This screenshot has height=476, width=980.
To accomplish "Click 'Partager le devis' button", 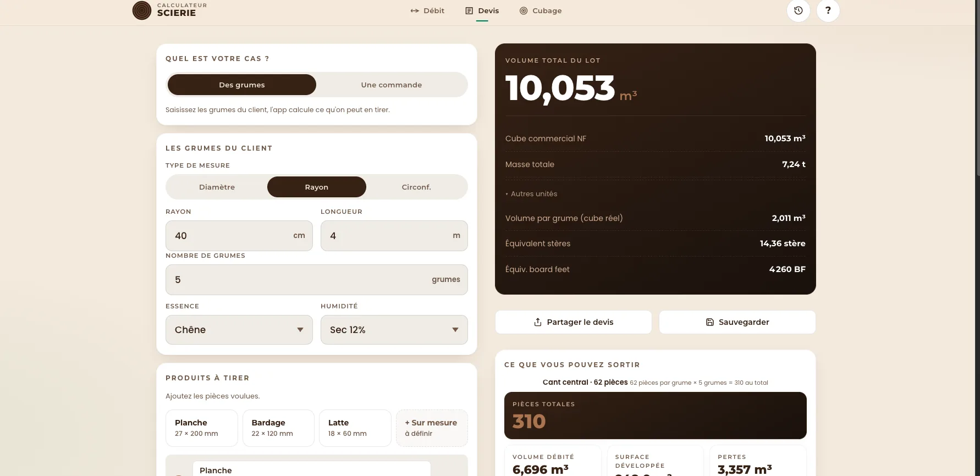I will tap(574, 322).
